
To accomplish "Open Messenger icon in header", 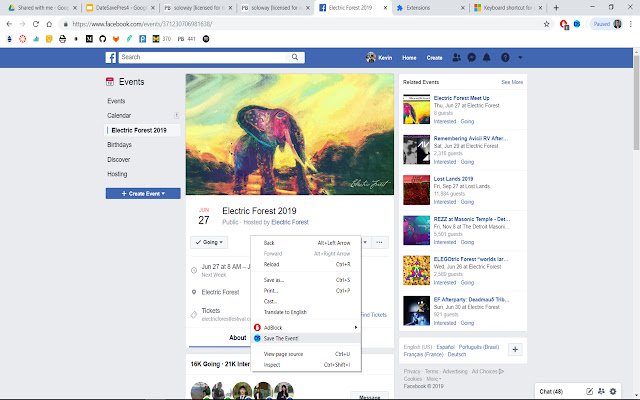I will (471, 58).
